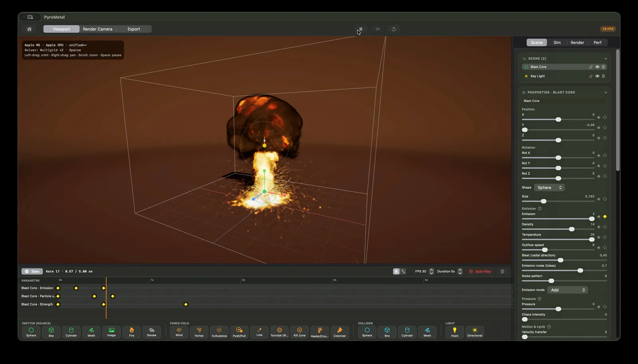Add a Wind force field

click(179, 332)
